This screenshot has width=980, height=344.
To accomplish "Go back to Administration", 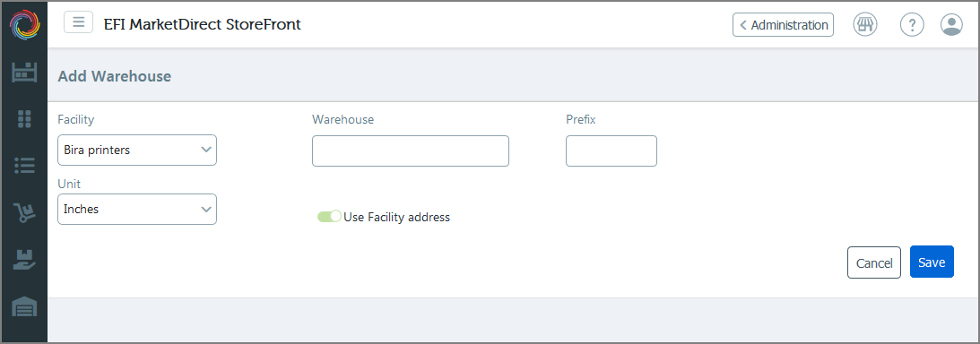I will [783, 25].
